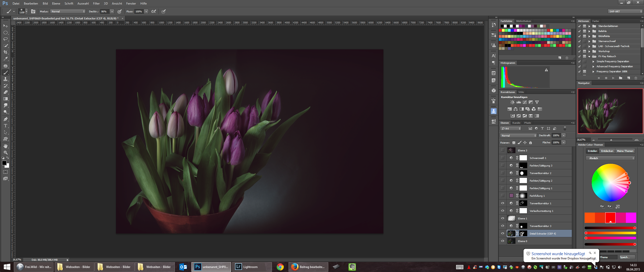
Task: Open the Auswahl menu
Action: (83, 4)
